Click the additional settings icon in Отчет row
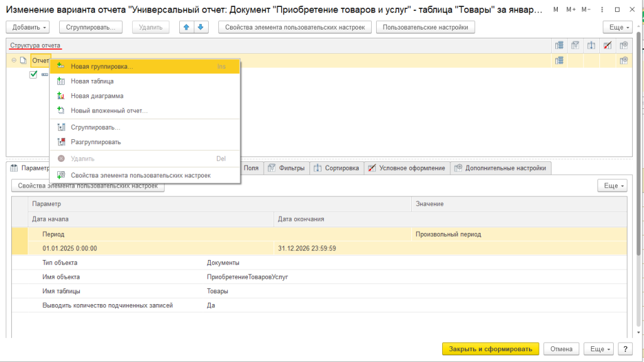644x362 pixels. pos(623,60)
